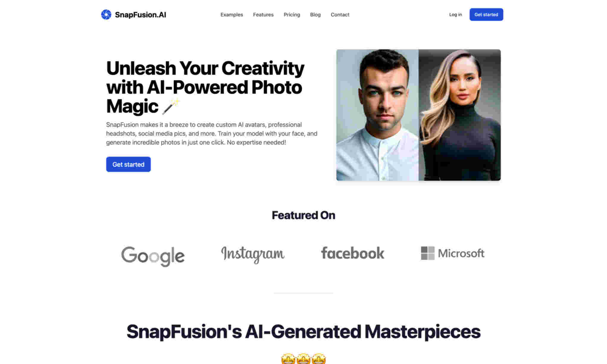This screenshot has height=364, width=607.
Task: Click the Pricing navigation link
Action: [292, 14]
